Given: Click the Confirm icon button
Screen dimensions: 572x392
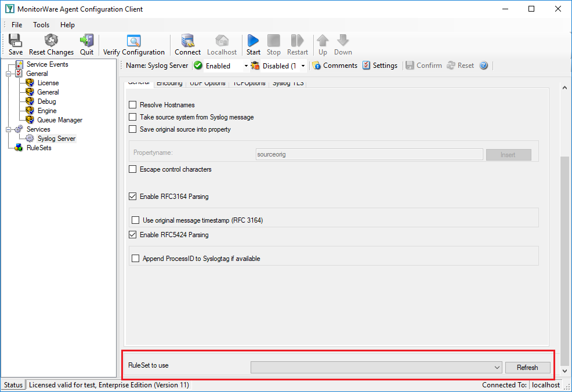Looking at the screenshot, I should pos(424,66).
